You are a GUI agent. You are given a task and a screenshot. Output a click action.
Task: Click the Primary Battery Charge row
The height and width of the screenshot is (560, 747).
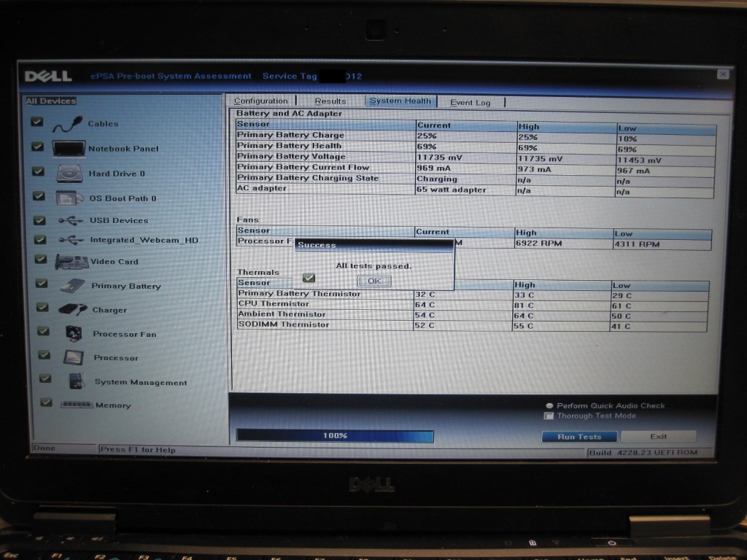(476, 136)
